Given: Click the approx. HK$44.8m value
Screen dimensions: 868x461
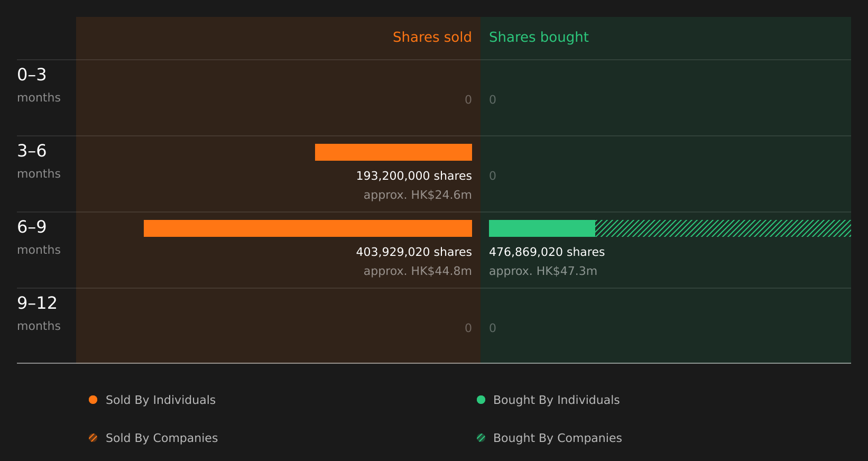Looking at the screenshot, I should point(418,271).
